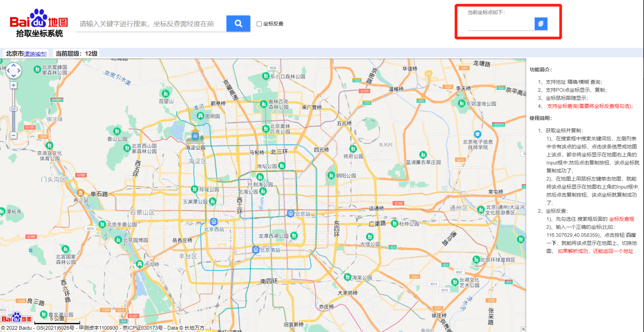Select the 北宫国家森林公园 marker
Viewport: 644px width, 332px height.
point(65,249)
